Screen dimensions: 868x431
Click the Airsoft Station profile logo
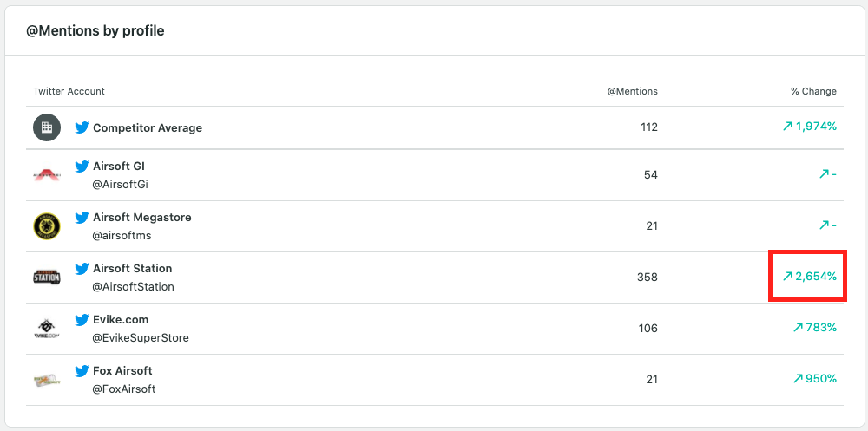click(x=46, y=278)
